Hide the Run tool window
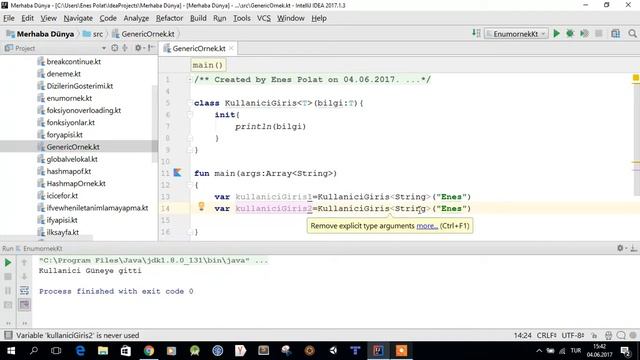Viewport: 640px width, 360px height. click(633, 248)
